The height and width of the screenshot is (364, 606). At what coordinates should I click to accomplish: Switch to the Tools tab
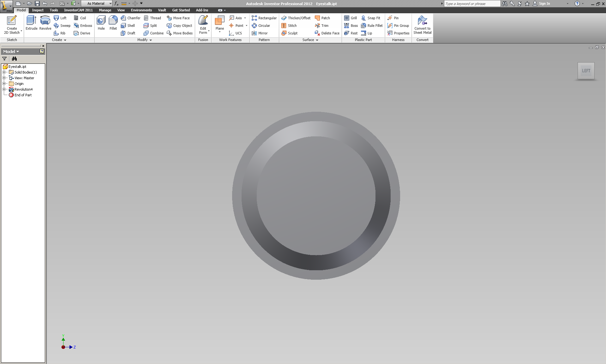pyautogui.click(x=54, y=10)
